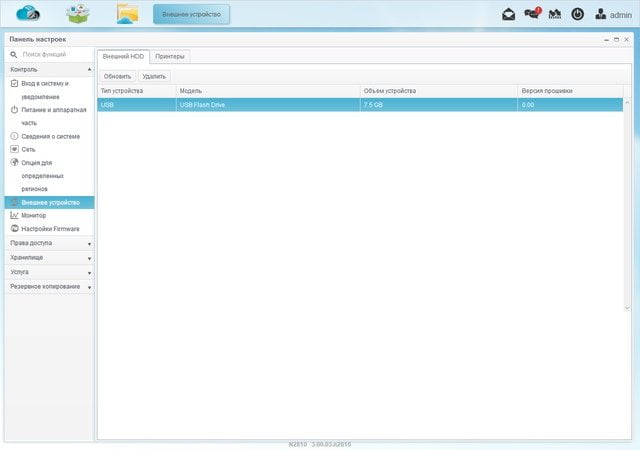The image size is (640, 450).
Task: Select the Внешний HDD tab
Action: (123, 56)
